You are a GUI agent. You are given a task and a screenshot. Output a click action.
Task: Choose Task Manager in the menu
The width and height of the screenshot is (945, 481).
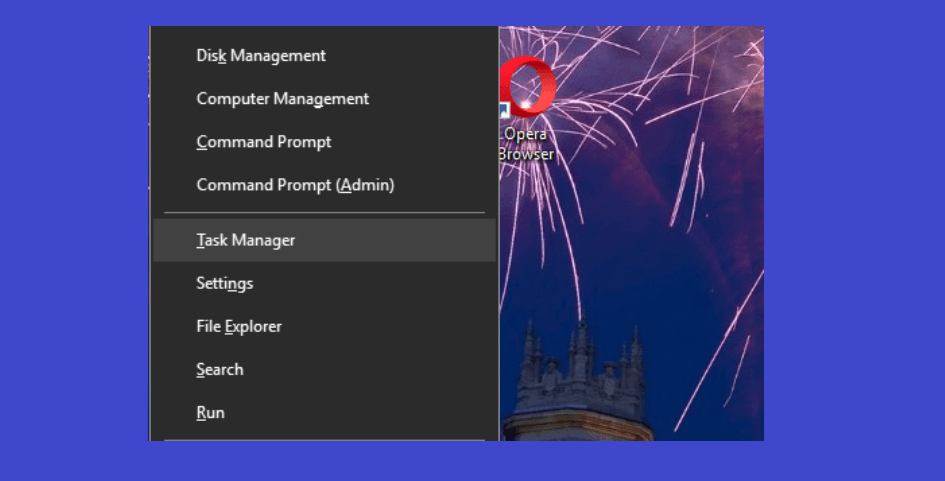pos(324,240)
